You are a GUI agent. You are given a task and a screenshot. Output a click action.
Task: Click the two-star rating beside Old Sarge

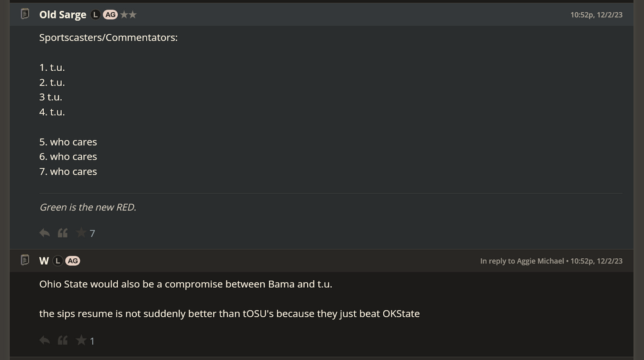coord(128,14)
